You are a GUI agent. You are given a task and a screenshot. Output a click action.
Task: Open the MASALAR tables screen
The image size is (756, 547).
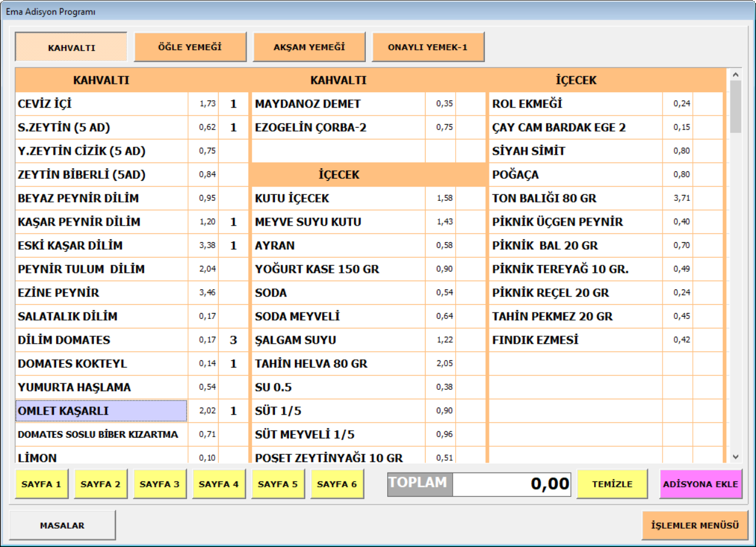(62, 525)
